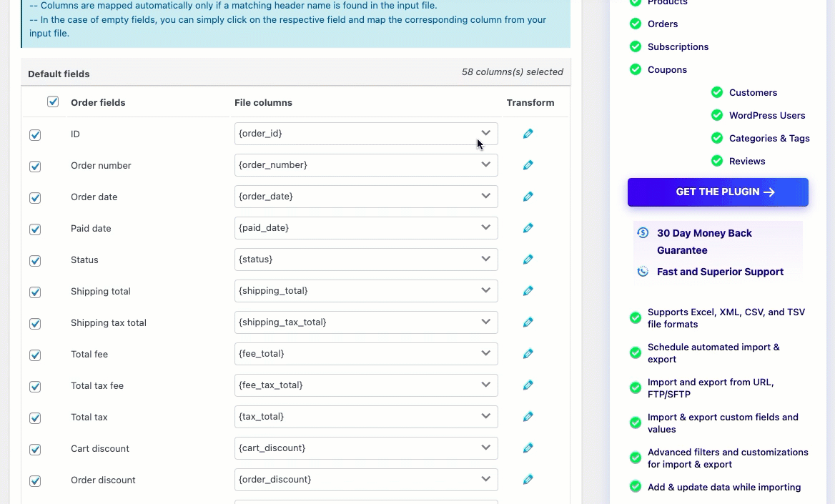Uncheck the Order number field checkbox
The height and width of the screenshot is (504, 835).
35,167
